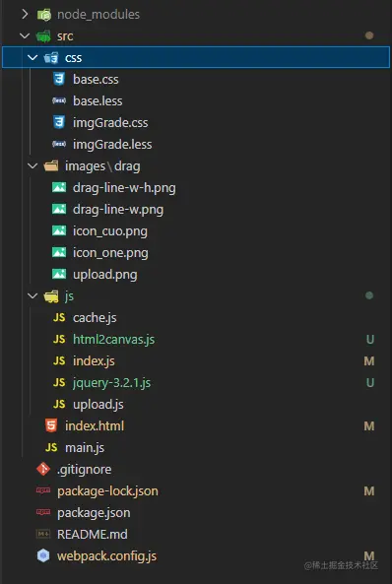Click the CSS3 icon beside base.css
392x584 pixels.
click(x=59, y=79)
